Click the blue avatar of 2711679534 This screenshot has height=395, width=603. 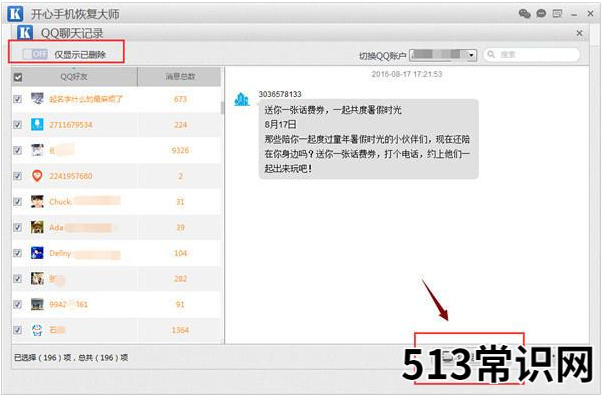[37, 124]
